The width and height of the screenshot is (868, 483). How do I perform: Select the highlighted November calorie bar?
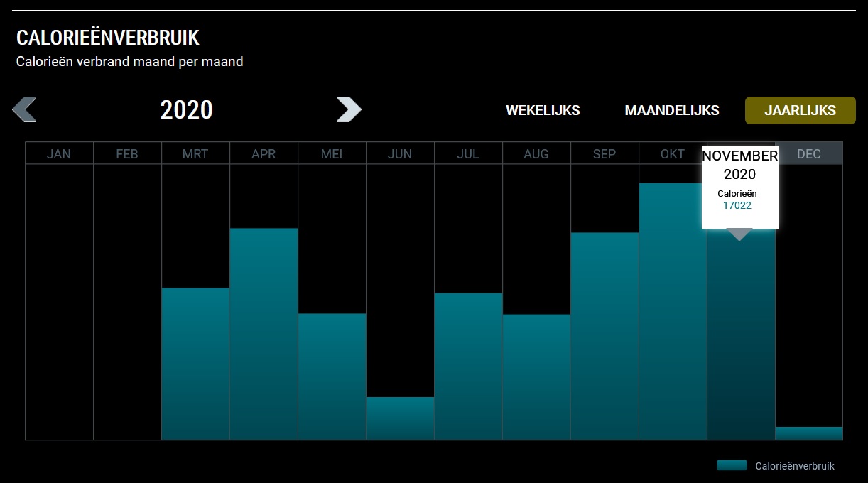[x=741, y=334]
